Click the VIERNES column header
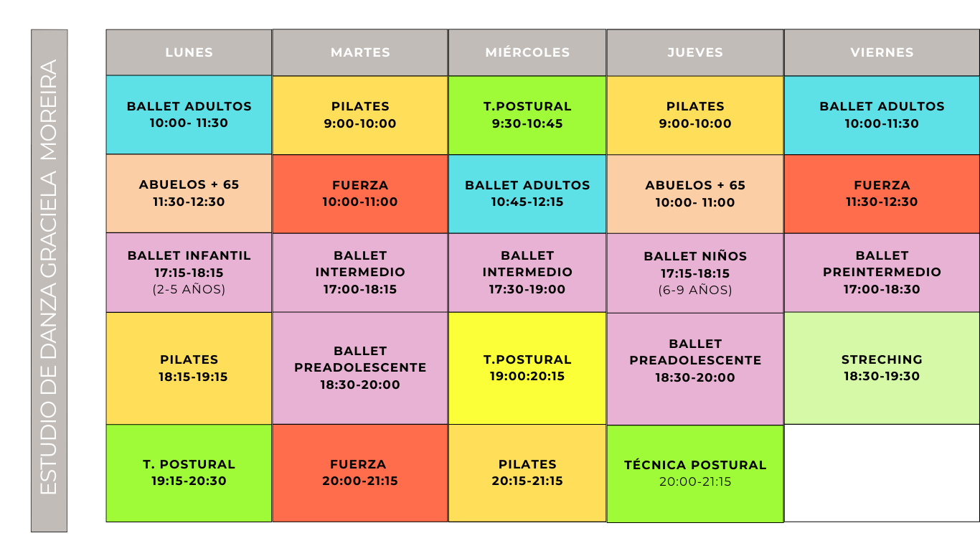This screenshot has height=551, width=980. (x=882, y=52)
